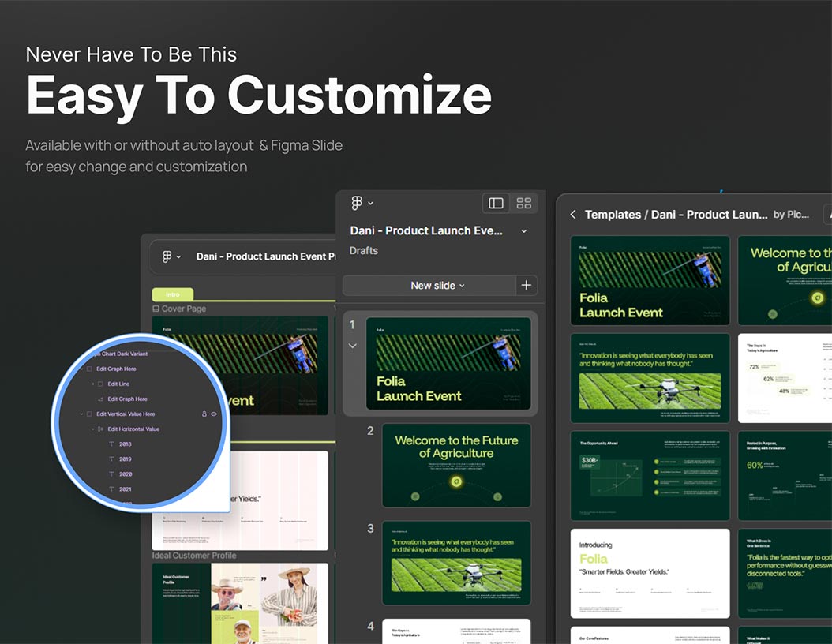832x644 pixels.
Task: Select the Intro section tab
Action: [x=172, y=294]
